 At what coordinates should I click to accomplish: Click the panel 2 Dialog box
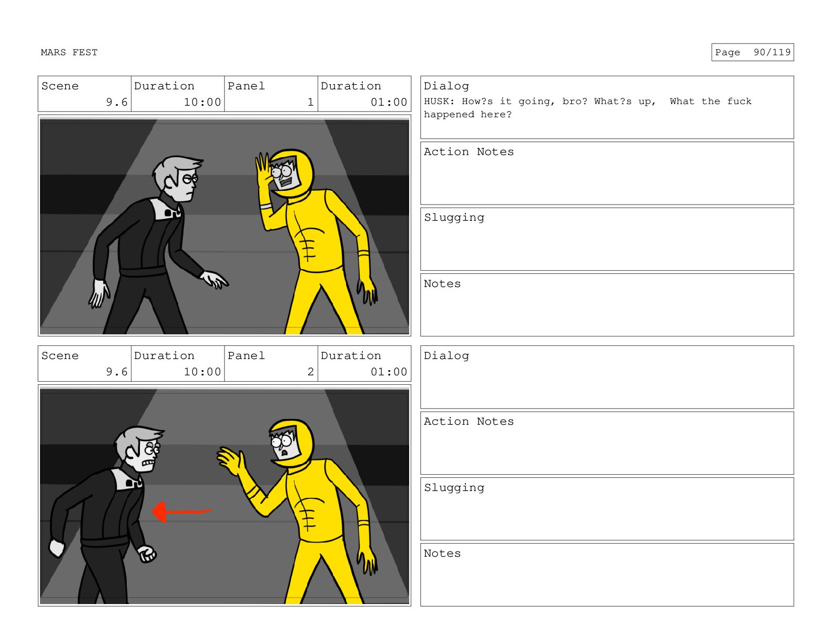607,377
